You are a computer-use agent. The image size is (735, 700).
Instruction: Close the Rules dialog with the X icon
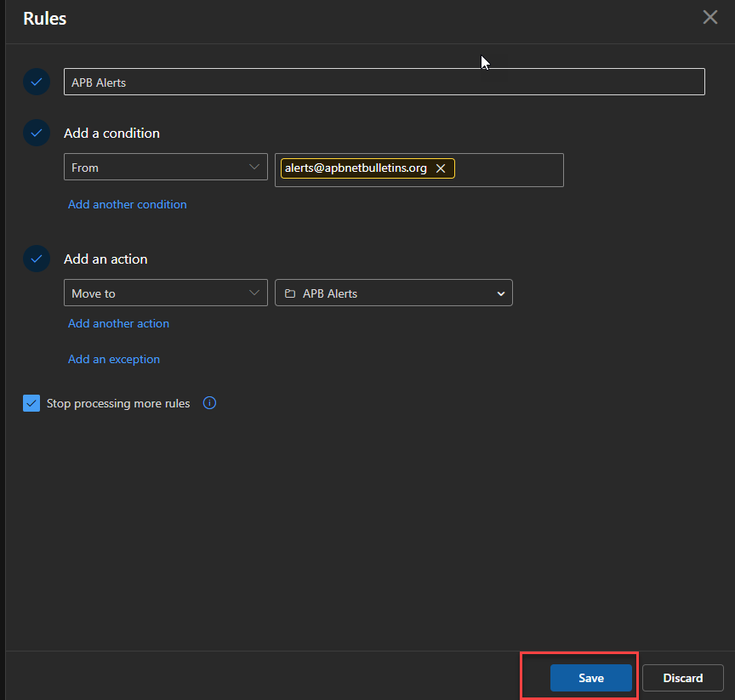[x=710, y=17]
